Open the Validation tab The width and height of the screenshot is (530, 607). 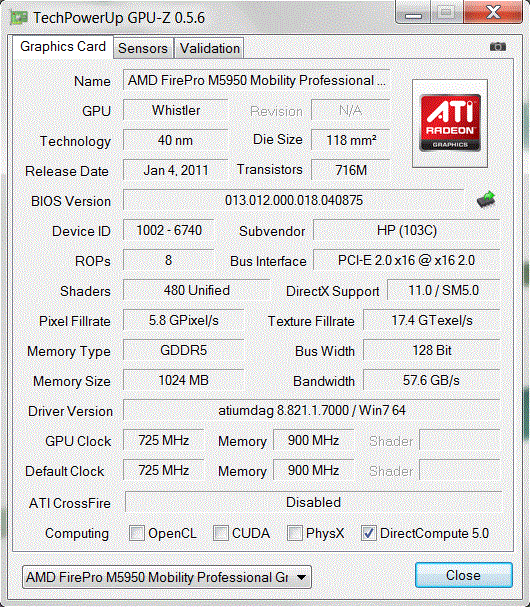(209, 48)
